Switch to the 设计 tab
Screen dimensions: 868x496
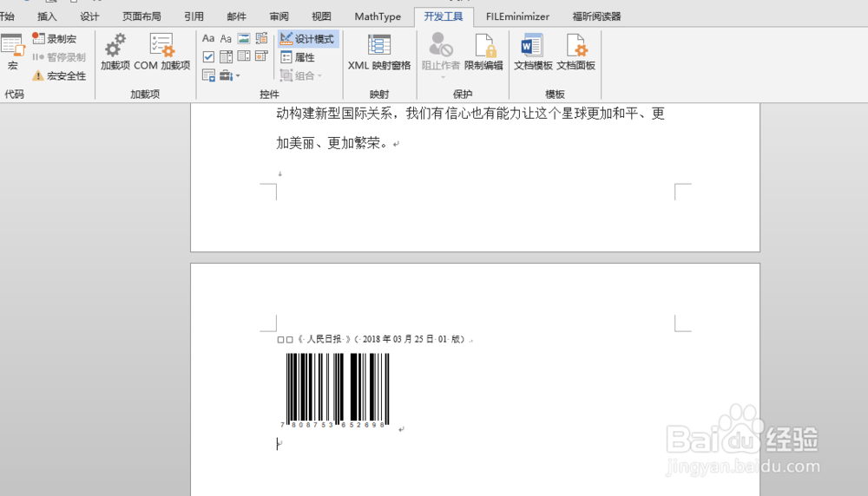(89, 16)
